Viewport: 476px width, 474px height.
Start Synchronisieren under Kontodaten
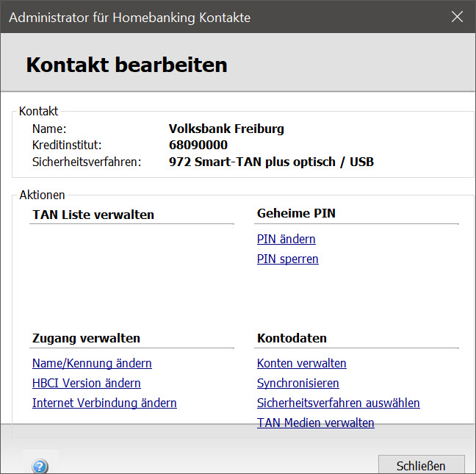pos(297,383)
